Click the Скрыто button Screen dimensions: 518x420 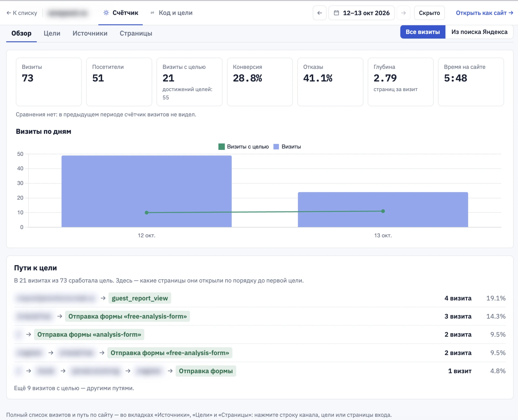click(429, 13)
